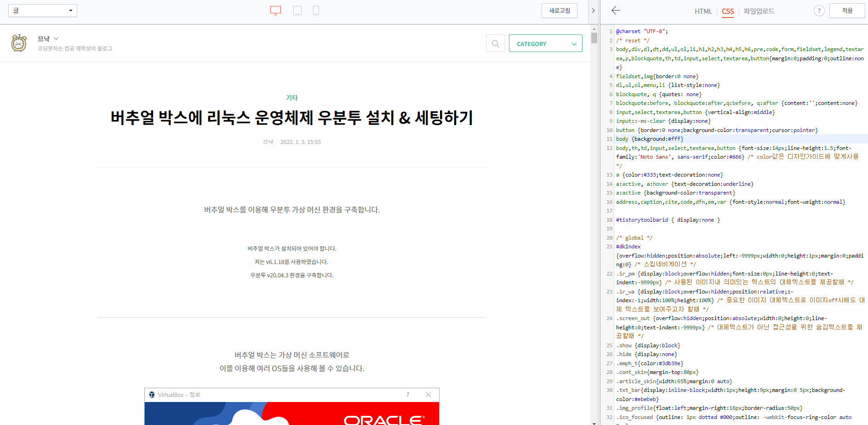This screenshot has width=868, height=425.
Task: Click CSS line 1 '@charset "UTF-8"'
Action: 642,31
